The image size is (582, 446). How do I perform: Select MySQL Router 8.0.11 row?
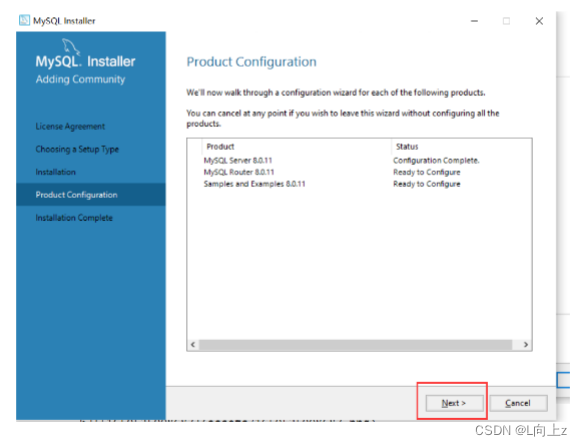[x=359, y=172]
